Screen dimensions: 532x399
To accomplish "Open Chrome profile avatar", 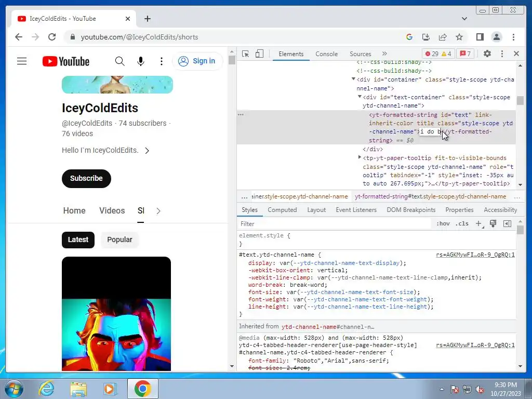I will [x=496, y=37].
